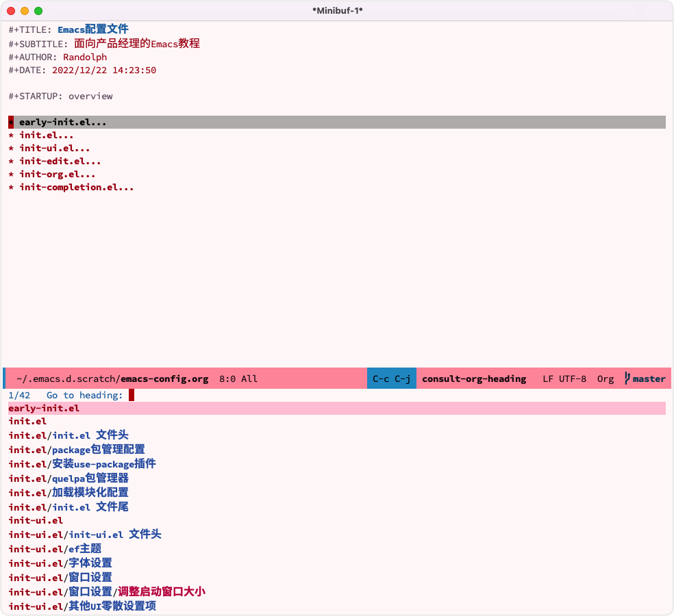
Task: Click the LF line ending indicator
Action: point(548,379)
